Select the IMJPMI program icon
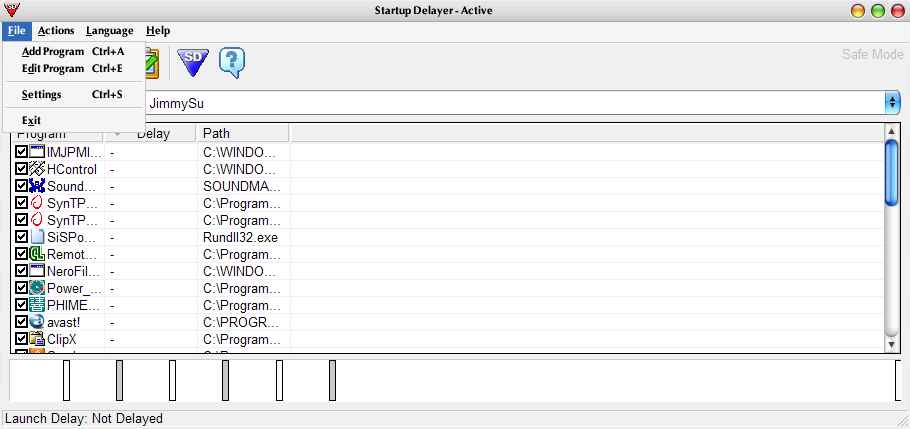910x429 pixels. click(x=37, y=152)
